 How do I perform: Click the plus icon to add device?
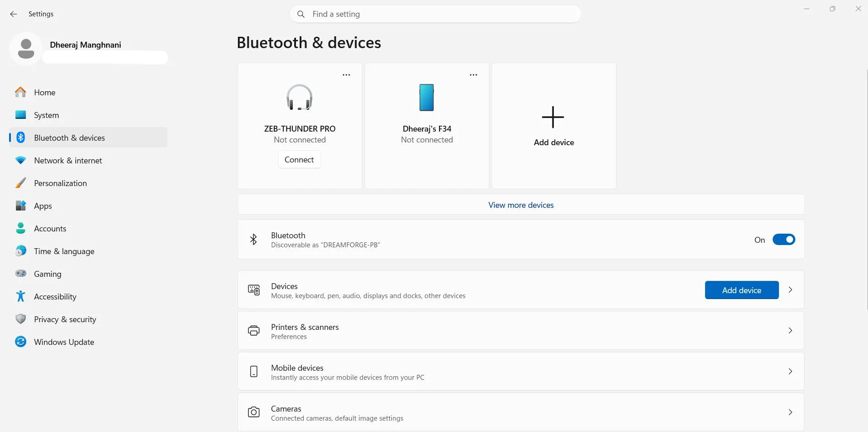point(553,117)
